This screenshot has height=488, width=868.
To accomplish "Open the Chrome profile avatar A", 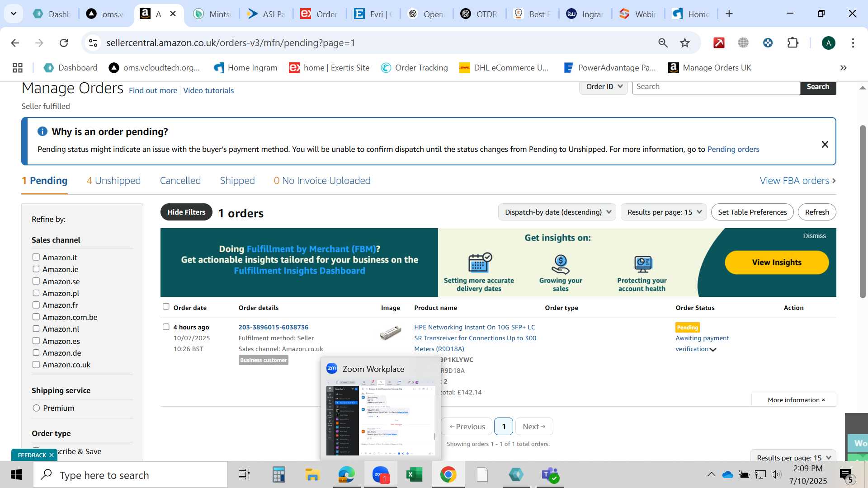I will click(828, 43).
